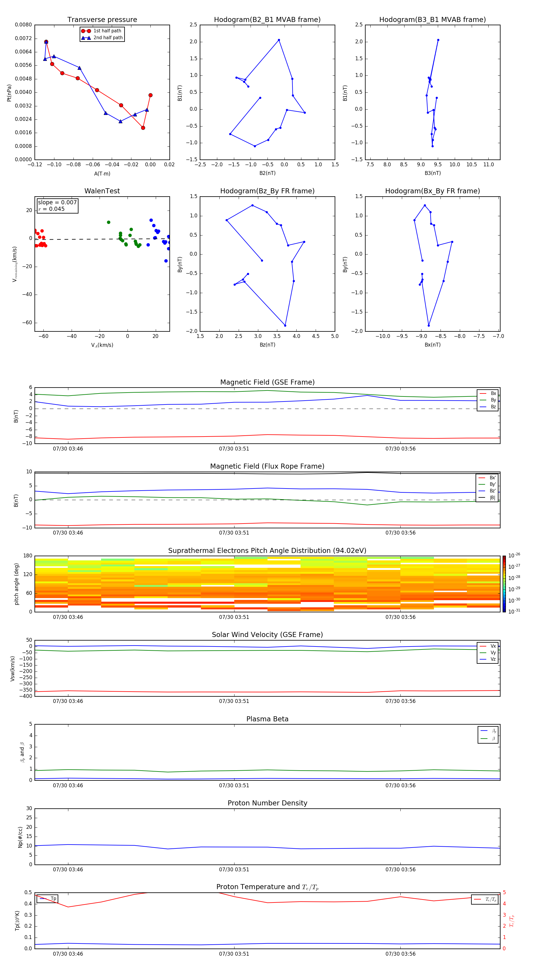The height and width of the screenshot is (980, 535).
Task: Click the 'Proton Temperature and Te/Tp' title
Action: pos(267,887)
